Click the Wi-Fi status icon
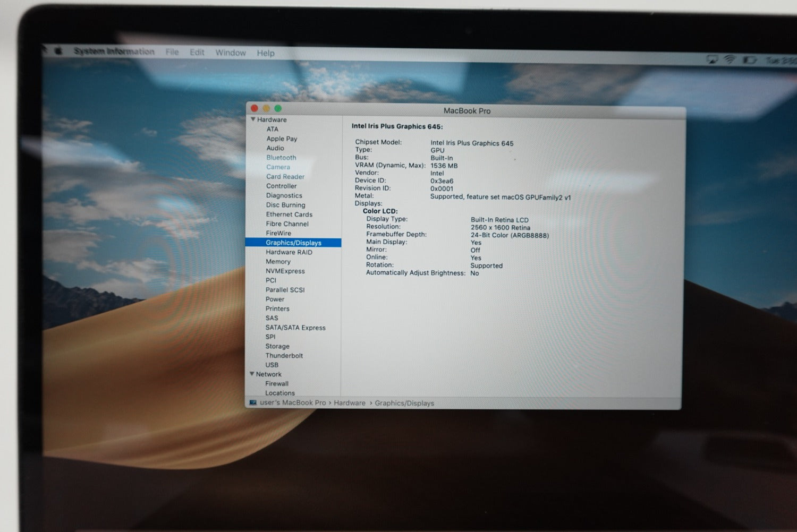The height and width of the screenshot is (532, 797). pos(730,59)
